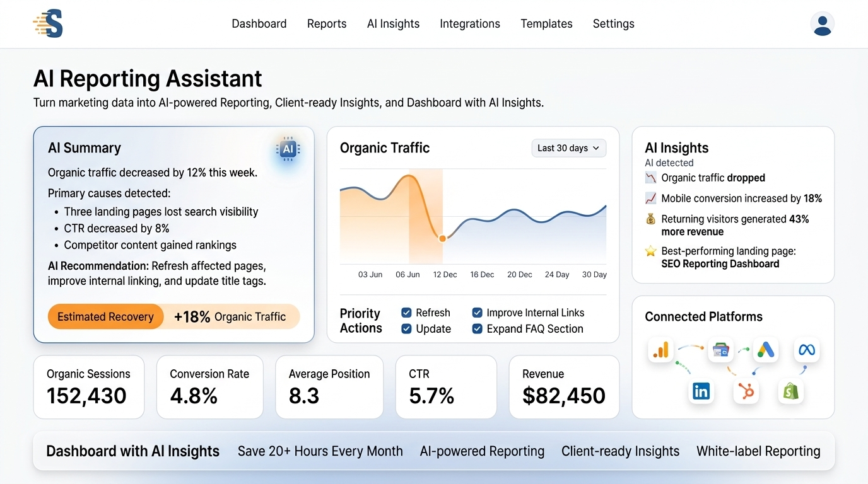Open the Google Ads platform icon
This screenshot has width=868, height=484.
pyautogui.click(x=765, y=350)
